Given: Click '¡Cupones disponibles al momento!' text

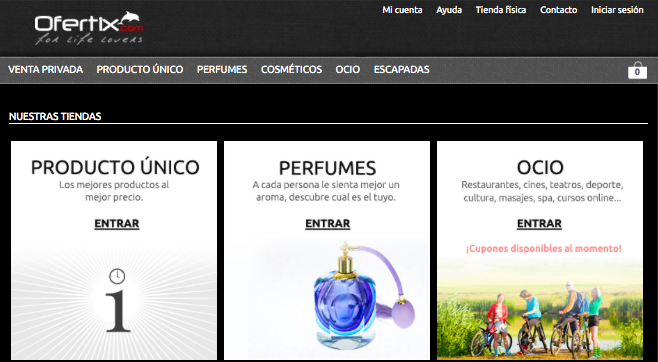Looking at the screenshot, I should pyautogui.click(x=543, y=249).
